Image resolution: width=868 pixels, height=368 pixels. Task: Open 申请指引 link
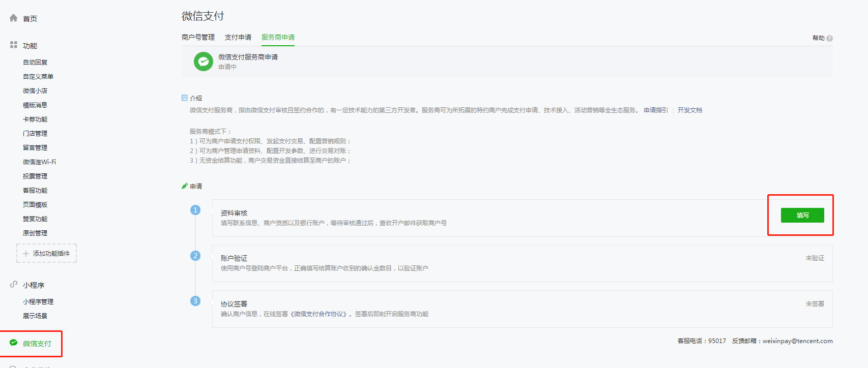click(656, 110)
